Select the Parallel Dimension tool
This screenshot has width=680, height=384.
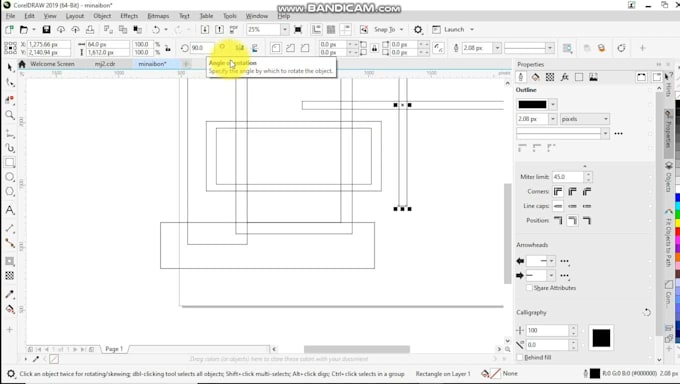[10, 228]
